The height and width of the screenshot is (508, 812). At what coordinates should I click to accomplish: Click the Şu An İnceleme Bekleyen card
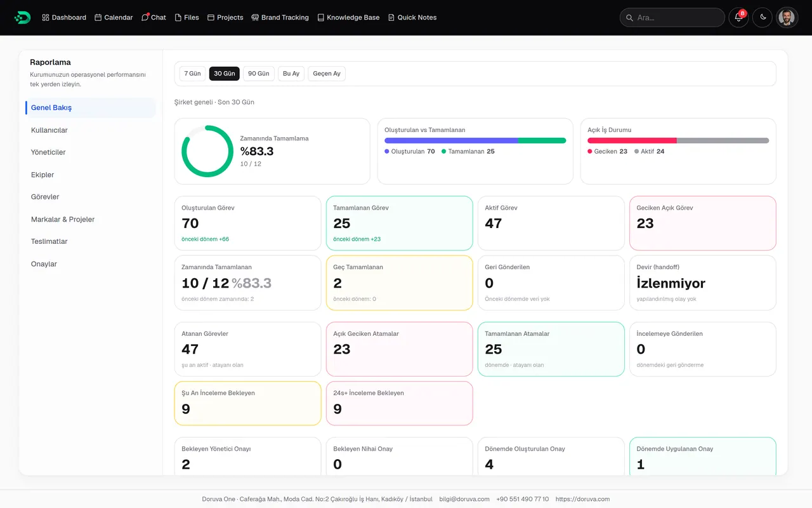[x=247, y=403]
